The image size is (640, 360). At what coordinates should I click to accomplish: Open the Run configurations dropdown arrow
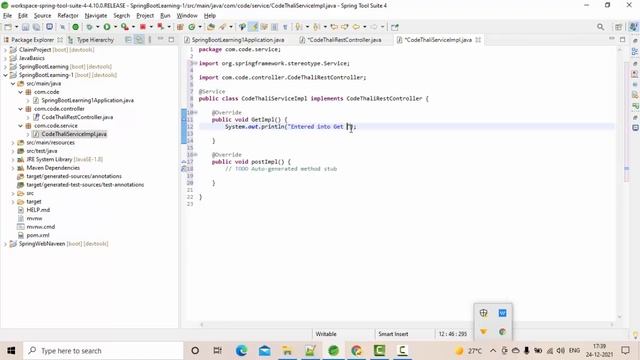pyautogui.click(x=115, y=27)
